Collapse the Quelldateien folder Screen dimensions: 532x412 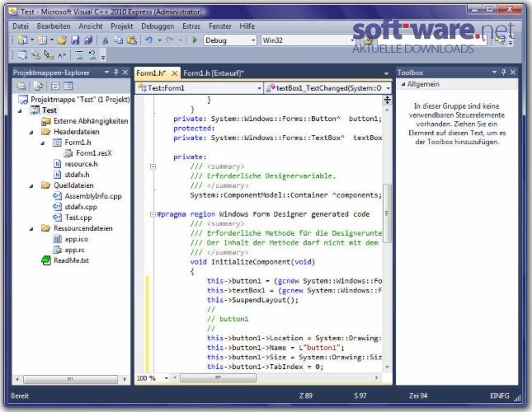point(31,185)
